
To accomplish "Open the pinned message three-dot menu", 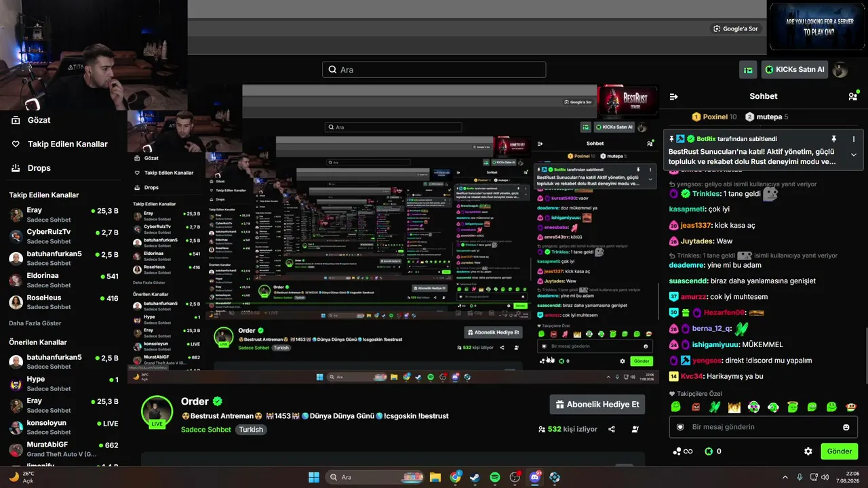I will [854, 139].
